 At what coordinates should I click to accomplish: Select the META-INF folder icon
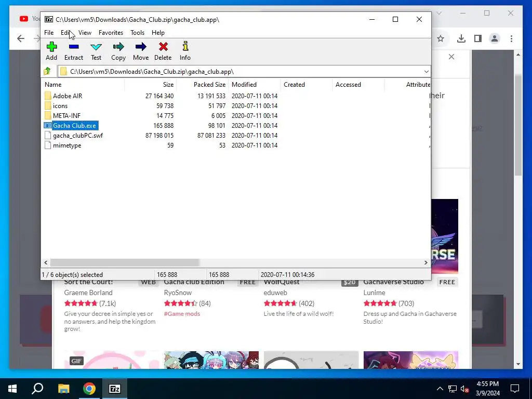click(48, 116)
